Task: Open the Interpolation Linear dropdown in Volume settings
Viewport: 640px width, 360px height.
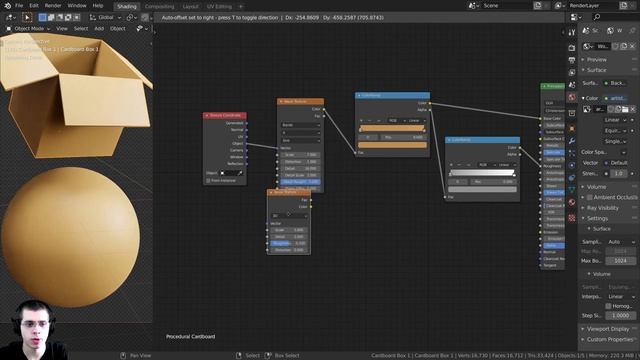Action: [x=620, y=297]
